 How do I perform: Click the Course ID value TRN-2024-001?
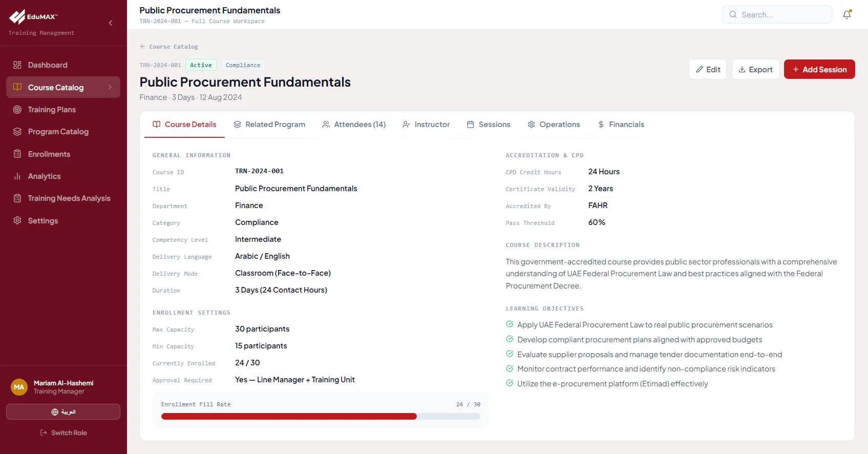tap(259, 171)
